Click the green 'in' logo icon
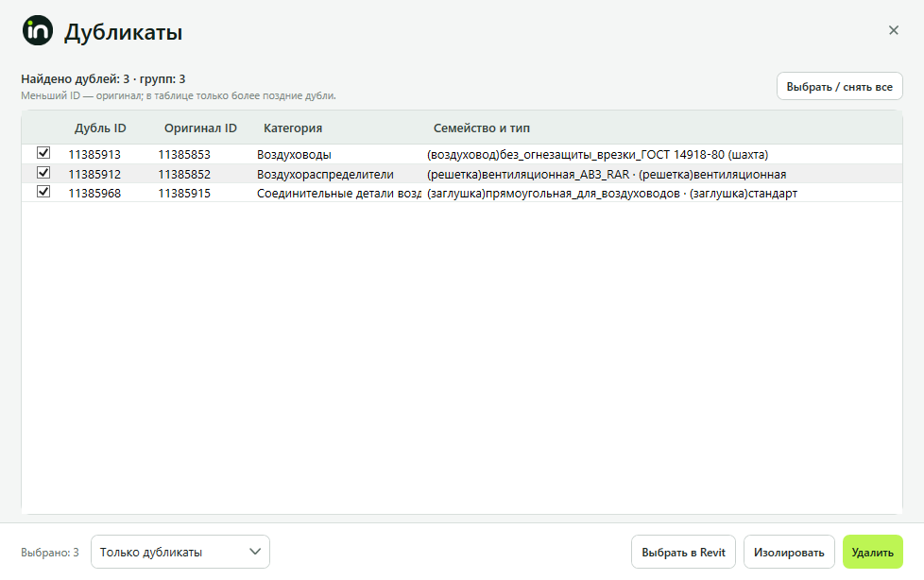Screen dimensions: 924x580 tap(38, 30)
